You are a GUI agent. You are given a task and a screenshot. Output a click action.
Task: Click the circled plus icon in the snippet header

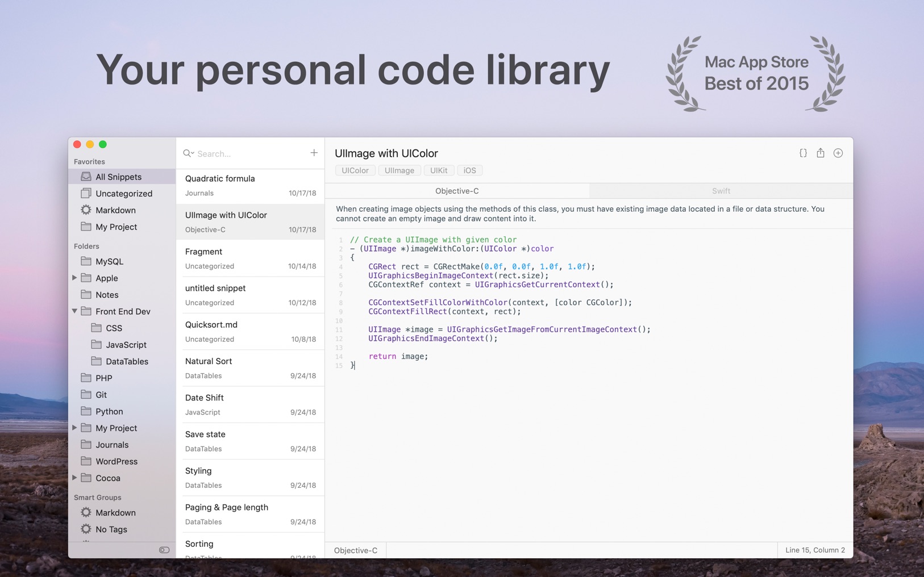tap(838, 153)
